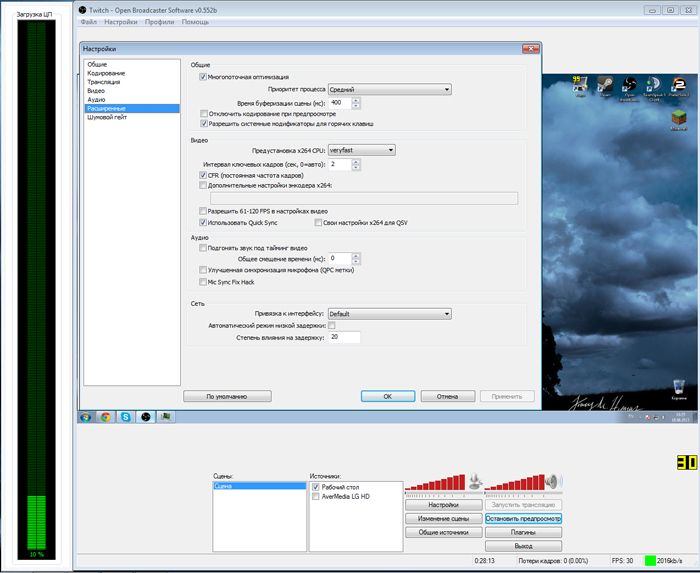Open the Привязка к интерфейсу dropdown
This screenshot has width=700, height=573.
point(390,314)
